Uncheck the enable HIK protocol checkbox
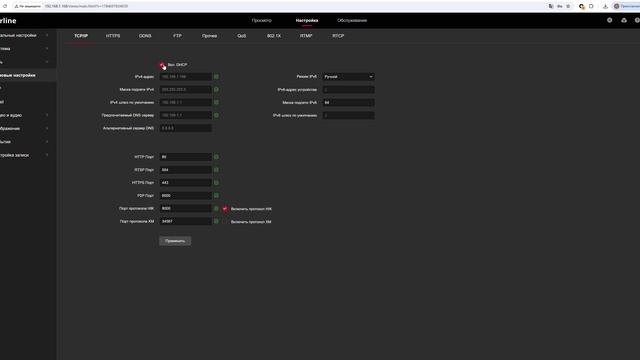This screenshot has width=640, height=360. [225, 209]
